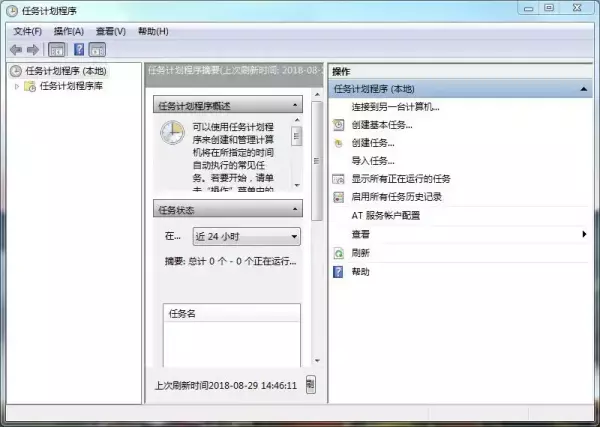Click the title bar clock application icon
The image size is (600, 427).
coord(12,11)
